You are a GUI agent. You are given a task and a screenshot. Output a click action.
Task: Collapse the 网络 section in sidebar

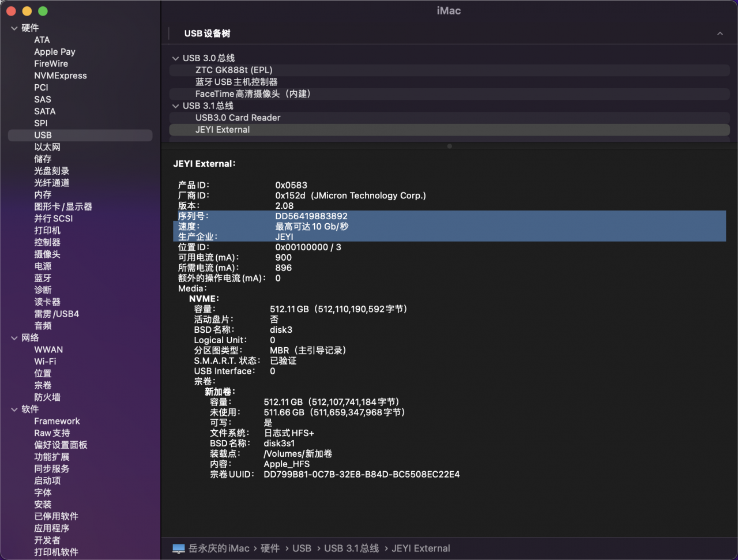click(x=14, y=338)
